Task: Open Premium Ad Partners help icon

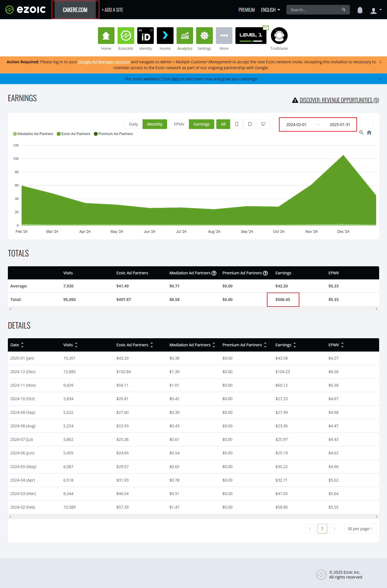Action: (265, 273)
